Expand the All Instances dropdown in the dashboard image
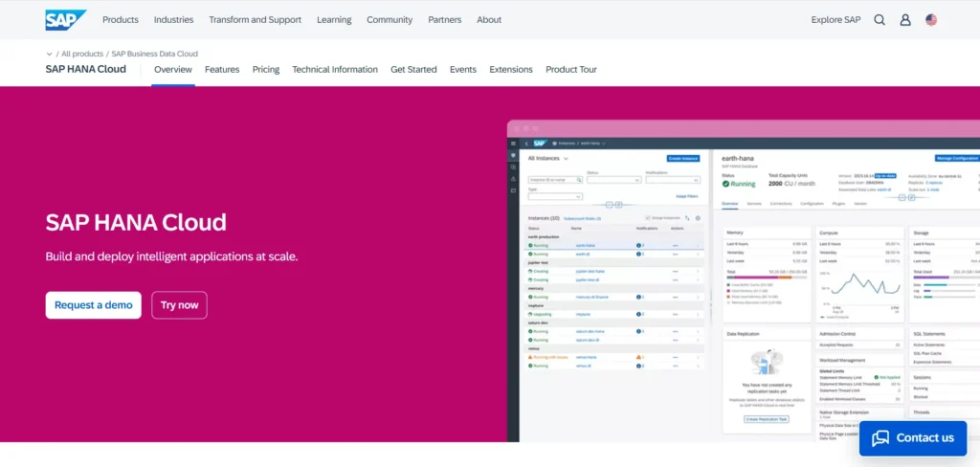The image size is (980, 467). coord(566,159)
